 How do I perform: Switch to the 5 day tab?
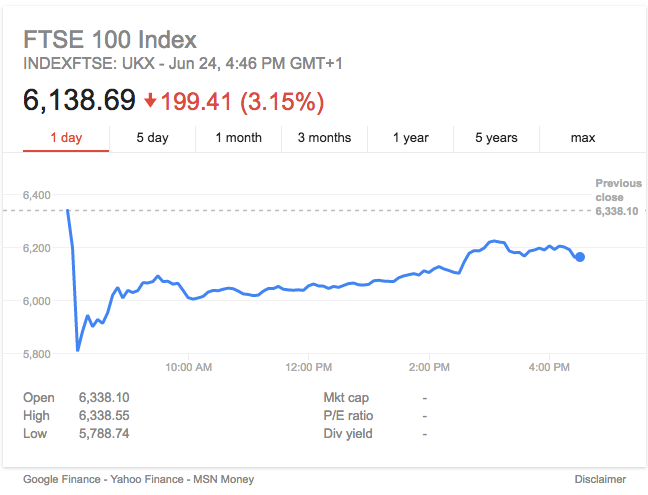152,138
